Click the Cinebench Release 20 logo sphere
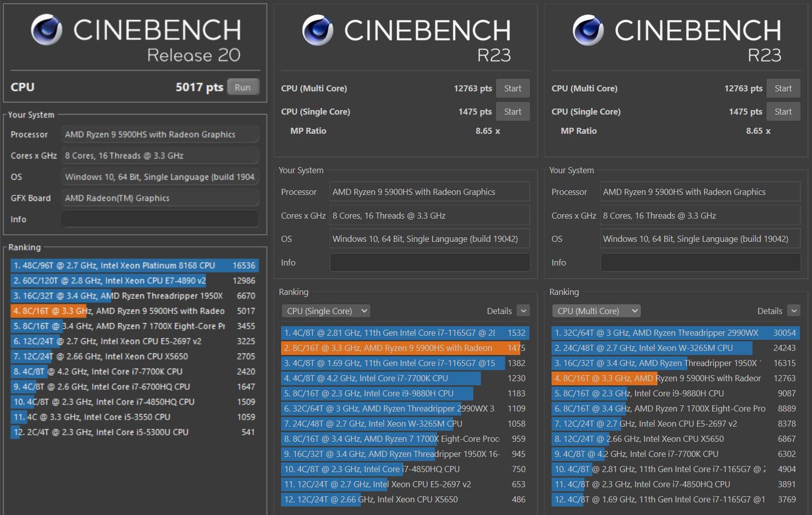 click(46, 30)
